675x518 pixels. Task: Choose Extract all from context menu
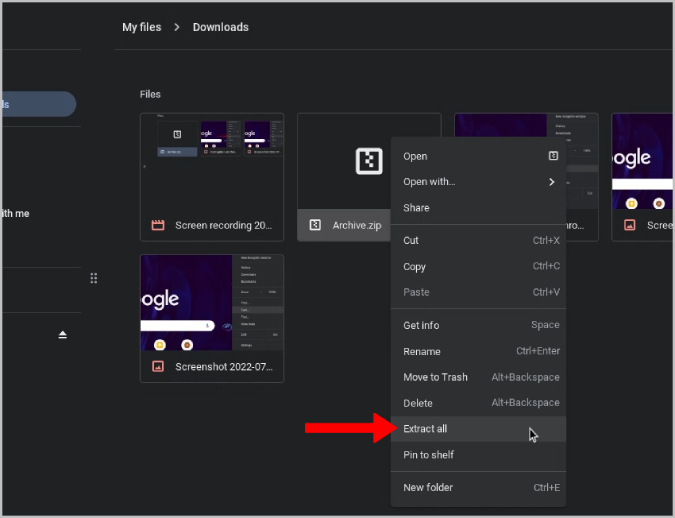[x=478, y=429]
